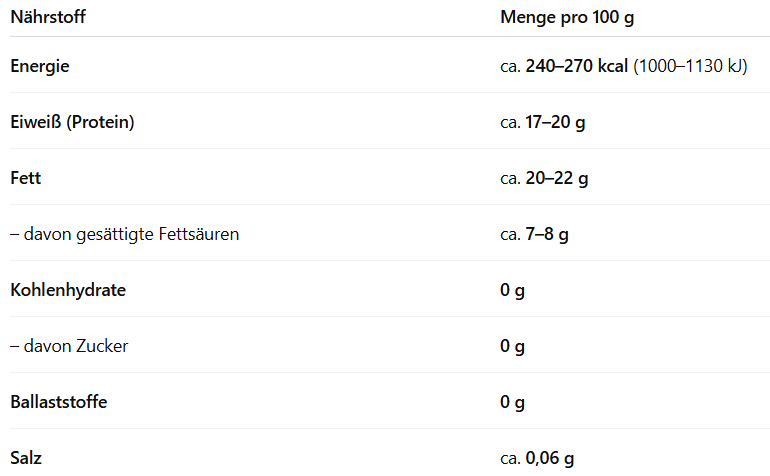770x476 pixels.
Task: Select the Fett row label
Action: click(26, 178)
